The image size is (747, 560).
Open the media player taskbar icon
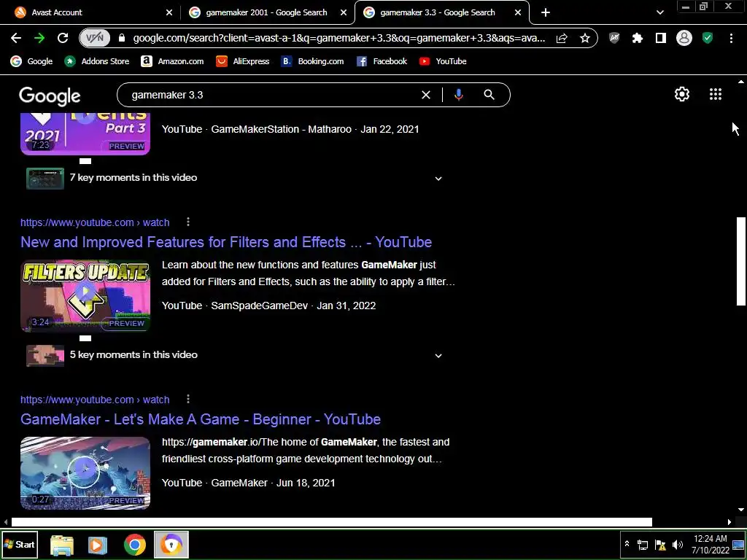coord(97,545)
